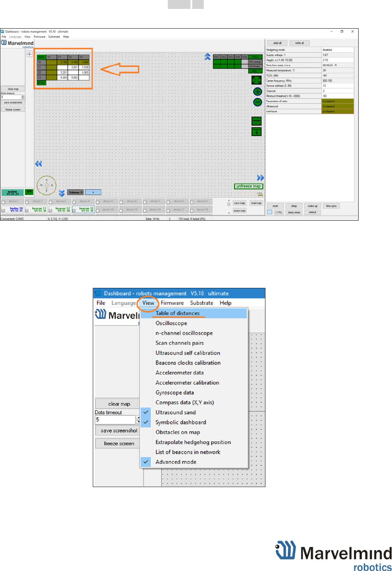392x571 pixels.
Task: Click the RX1 header cell
Action: (x=216, y=57)
